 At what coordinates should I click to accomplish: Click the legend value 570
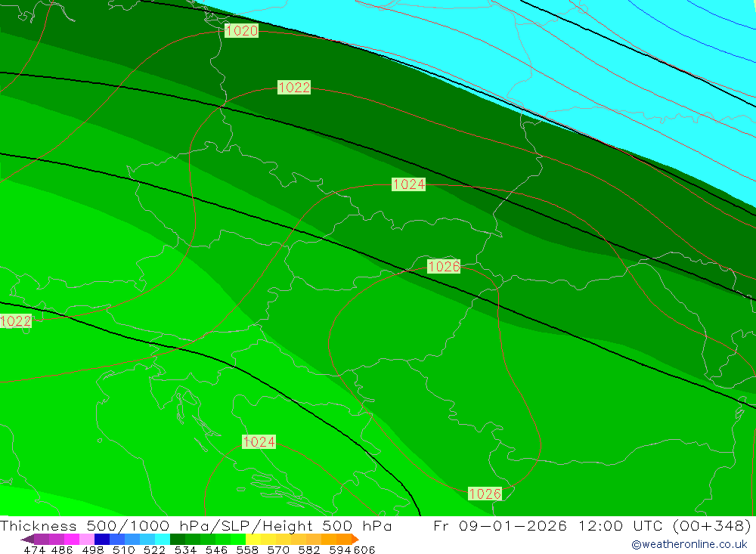278,549
